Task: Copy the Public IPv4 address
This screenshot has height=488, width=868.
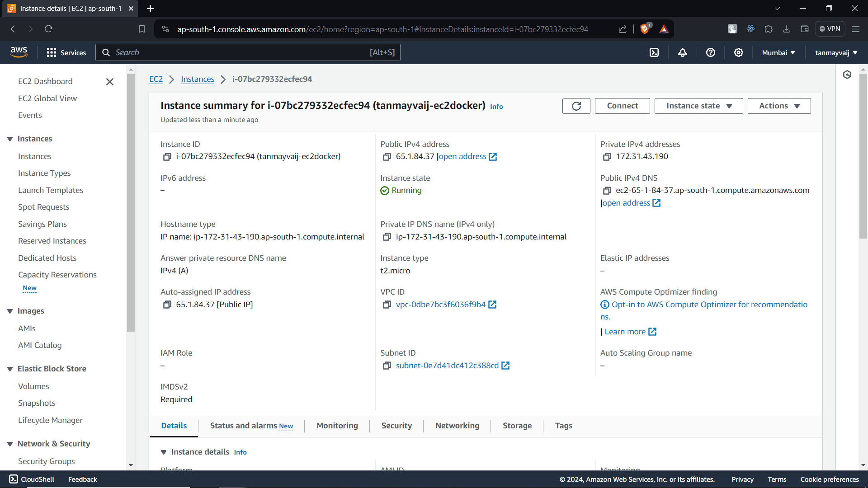Action: coord(387,156)
